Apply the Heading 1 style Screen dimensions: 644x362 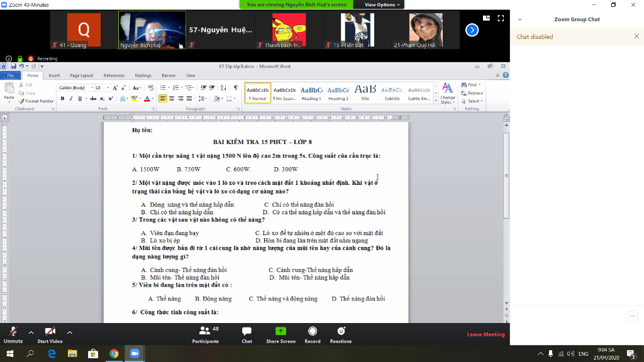pyautogui.click(x=311, y=93)
